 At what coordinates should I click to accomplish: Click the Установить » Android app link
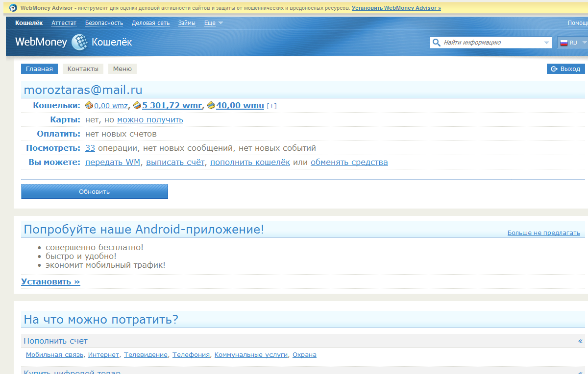click(x=50, y=281)
